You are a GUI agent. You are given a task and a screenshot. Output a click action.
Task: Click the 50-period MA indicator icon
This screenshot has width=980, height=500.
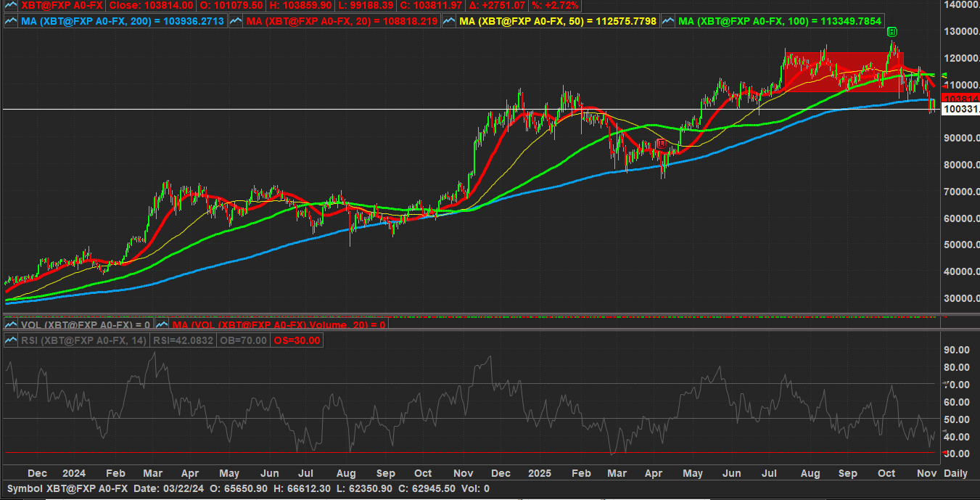450,21
